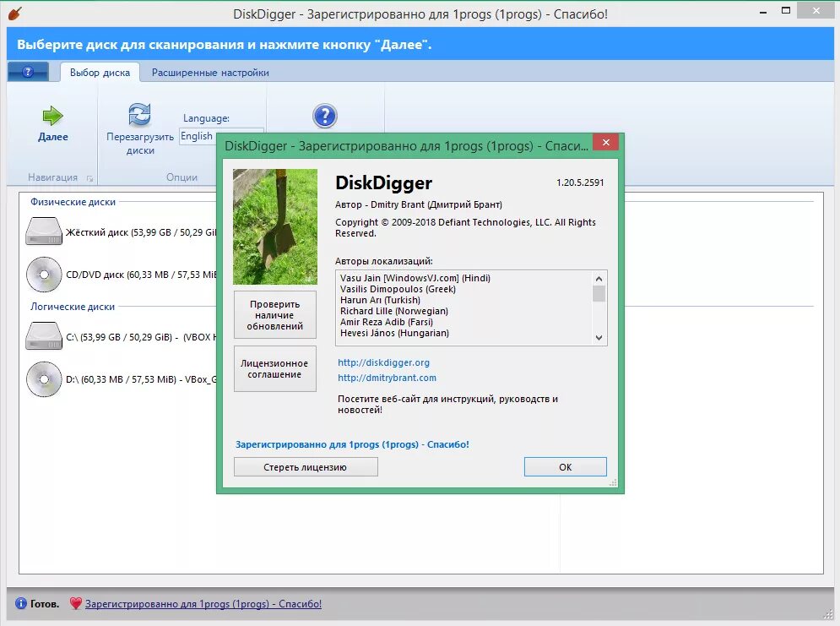The image size is (840, 626).
Task: Click version number 1.20.5.2591 text
Action: [x=580, y=182]
